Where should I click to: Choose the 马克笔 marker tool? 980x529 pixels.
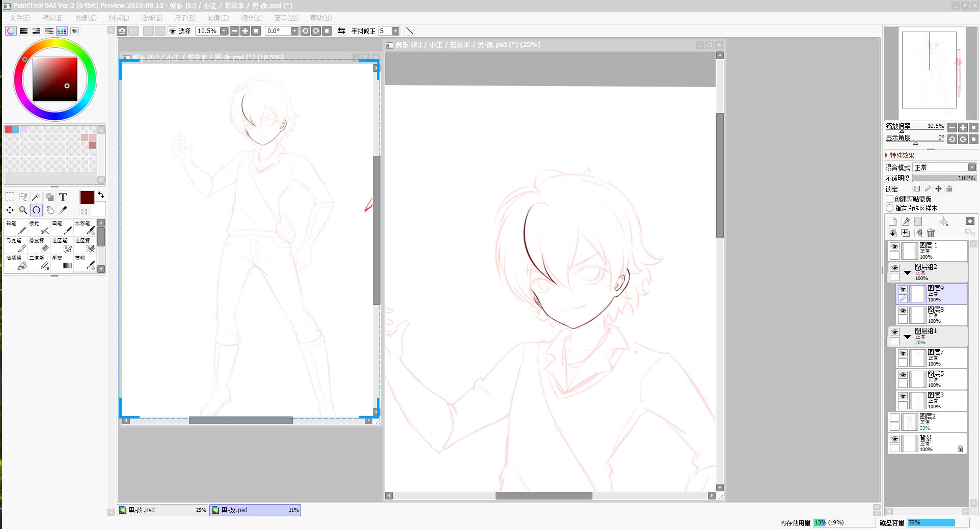click(x=16, y=245)
